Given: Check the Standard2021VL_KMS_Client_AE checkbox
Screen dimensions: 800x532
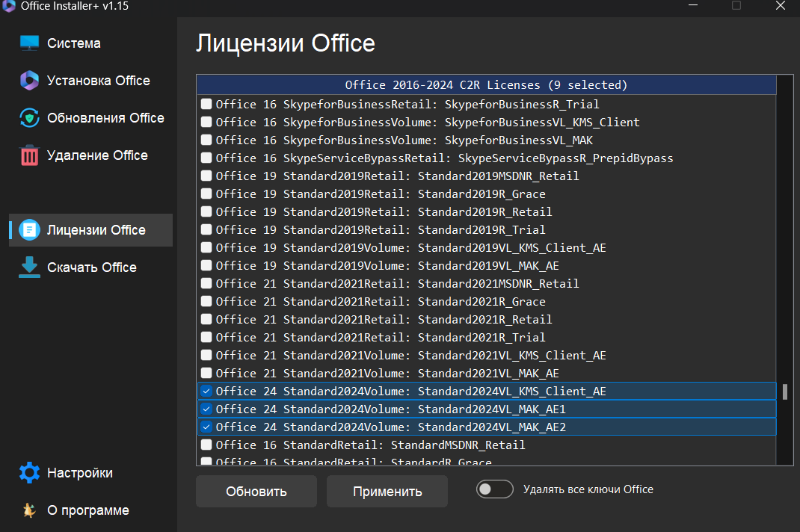Looking at the screenshot, I should [206, 355].
